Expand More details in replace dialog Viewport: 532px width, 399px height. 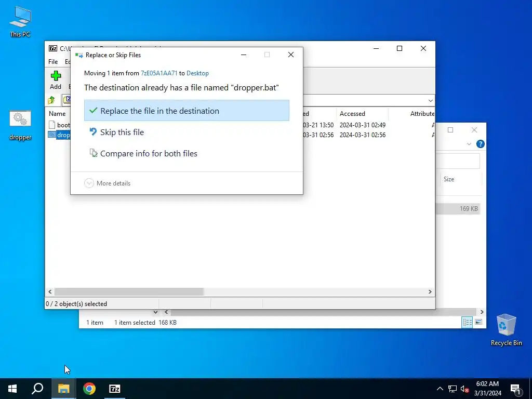coord(107,183)
